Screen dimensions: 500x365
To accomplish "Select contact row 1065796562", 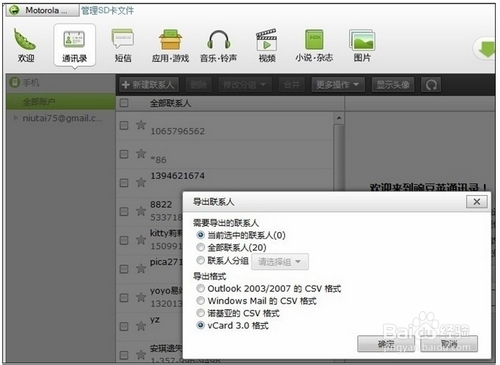I will click(x=225, y=126).
